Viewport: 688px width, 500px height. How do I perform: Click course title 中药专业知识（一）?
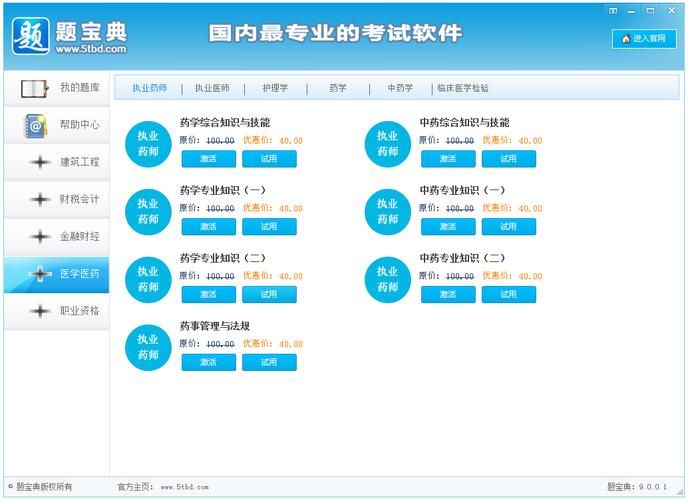click(x=462, y=190)
